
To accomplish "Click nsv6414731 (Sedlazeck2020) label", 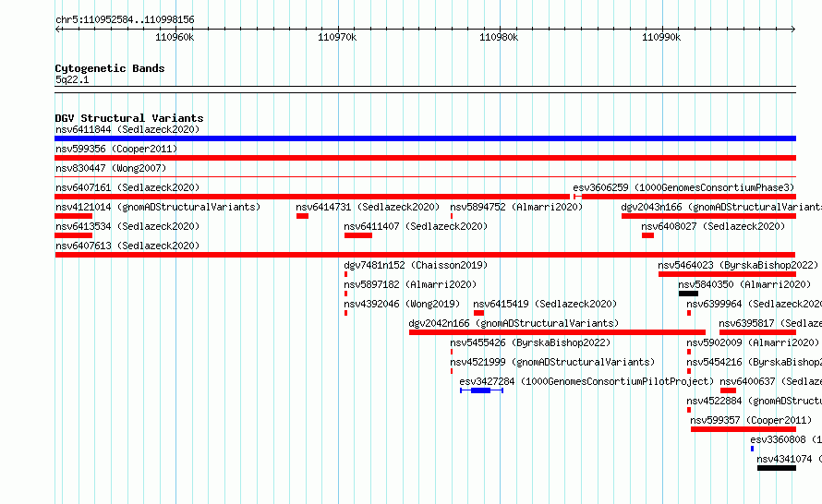I will point(368,207).
